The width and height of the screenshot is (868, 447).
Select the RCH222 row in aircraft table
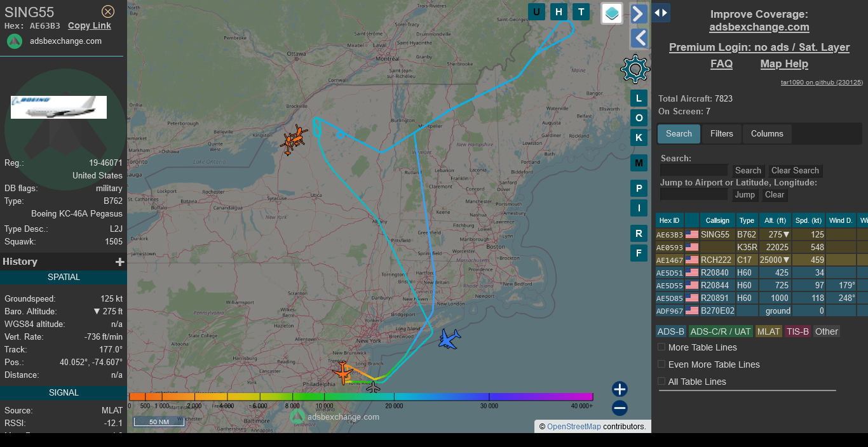tap(762, 260)
